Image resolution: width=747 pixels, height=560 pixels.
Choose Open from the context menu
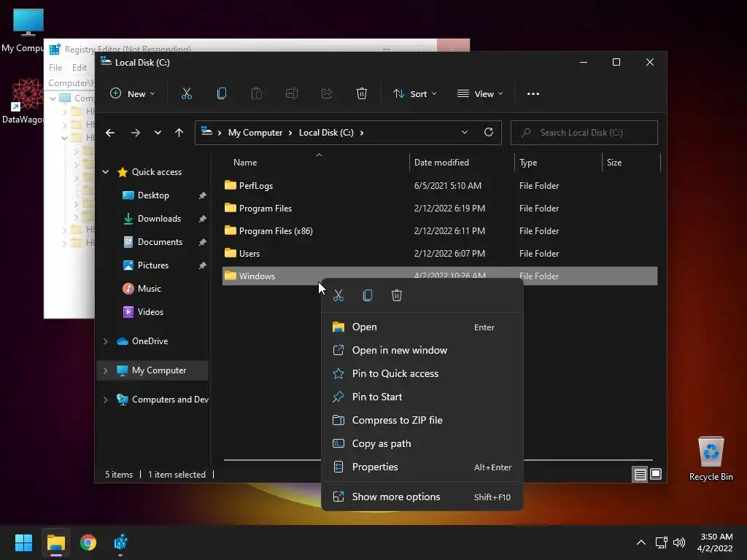[422, 327]
